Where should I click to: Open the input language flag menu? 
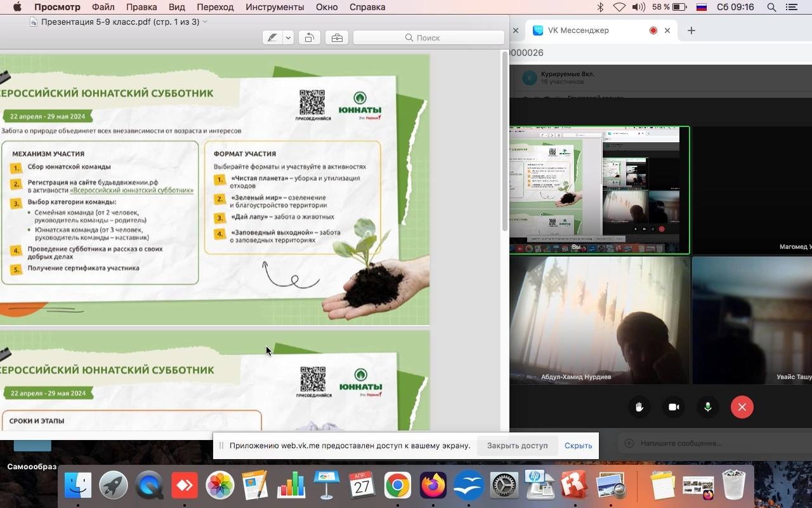point(702,7)
